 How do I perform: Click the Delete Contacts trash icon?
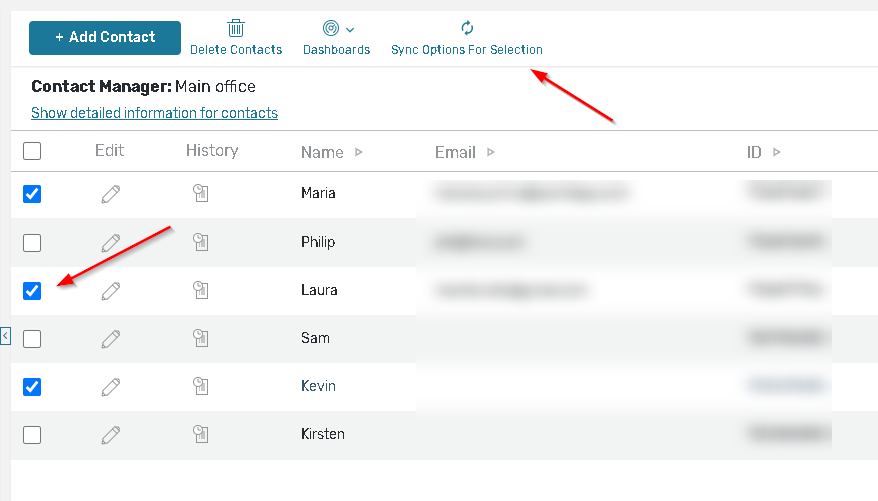[236, 29]
